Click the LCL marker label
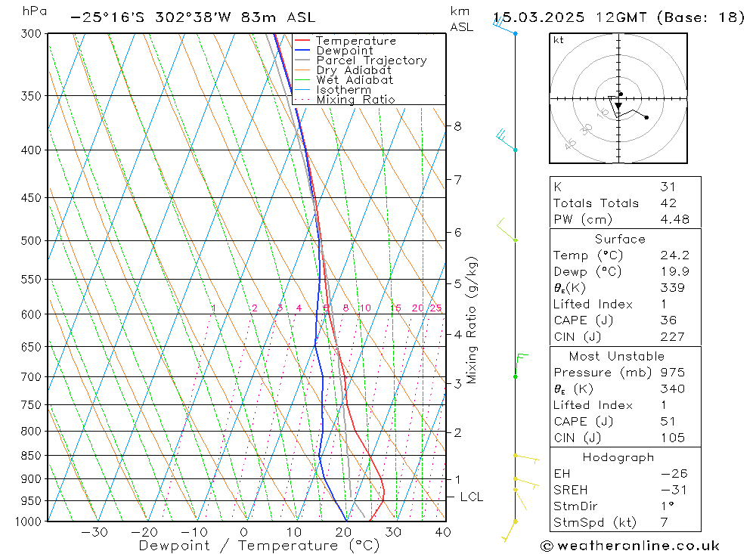The height and width of the screenshot is (554, 756). 472,497
